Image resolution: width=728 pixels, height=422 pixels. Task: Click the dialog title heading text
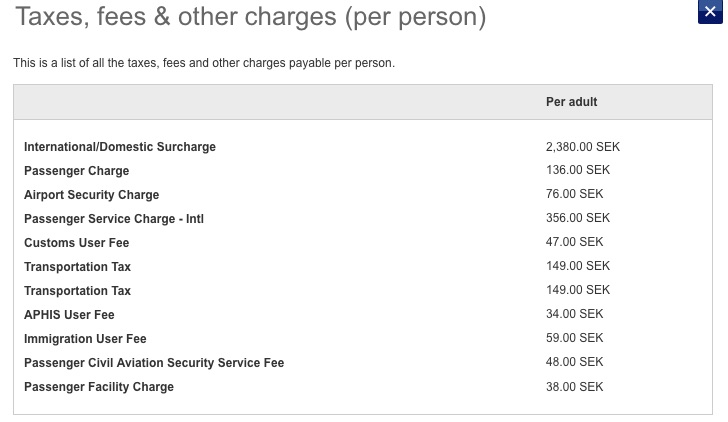[251, 17]
